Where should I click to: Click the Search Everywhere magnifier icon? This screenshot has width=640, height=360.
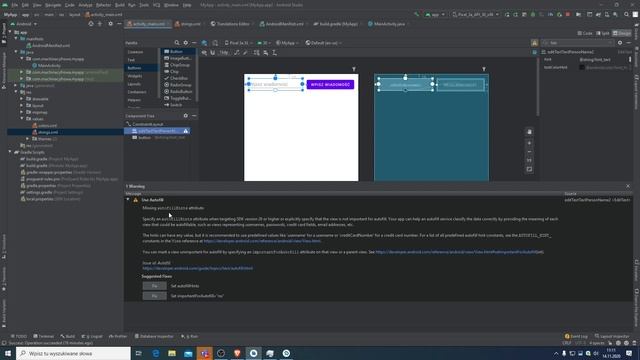click(627, 14)
